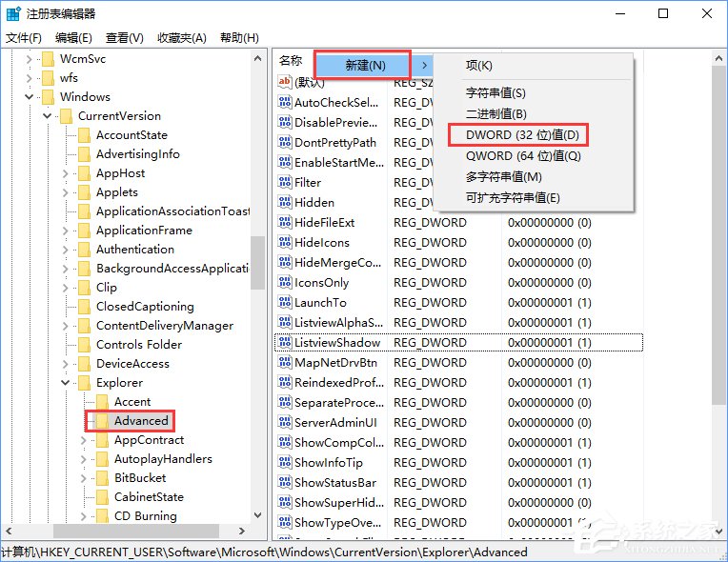Click the DisablePrevie... value icon
Viewport: 728px width, 562px height.
click(284, 122)
